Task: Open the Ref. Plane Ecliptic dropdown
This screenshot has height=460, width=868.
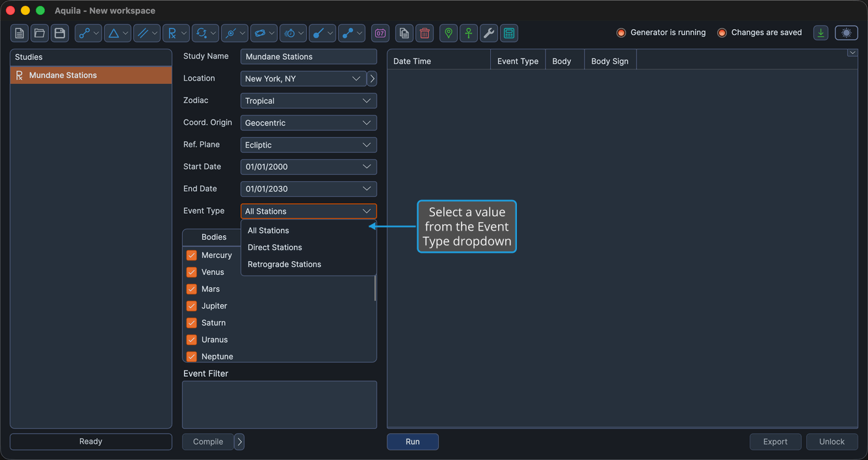Action: click(x=309, y=145)
